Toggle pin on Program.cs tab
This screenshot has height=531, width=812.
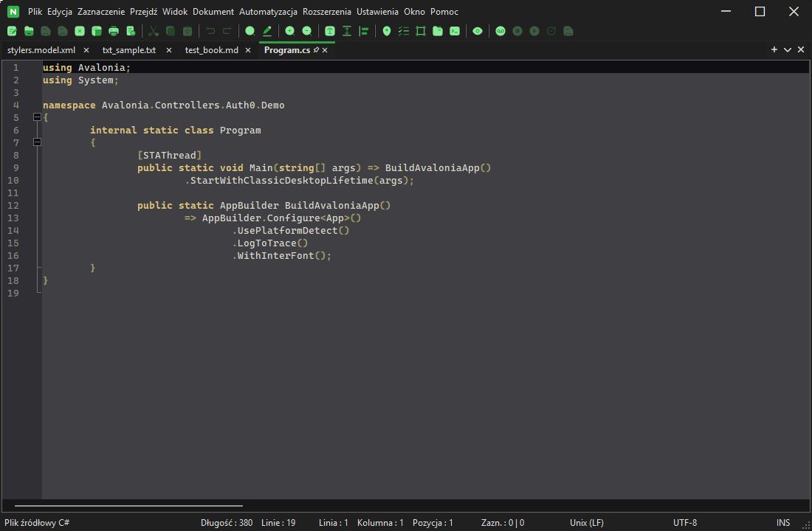pos(317,50)
